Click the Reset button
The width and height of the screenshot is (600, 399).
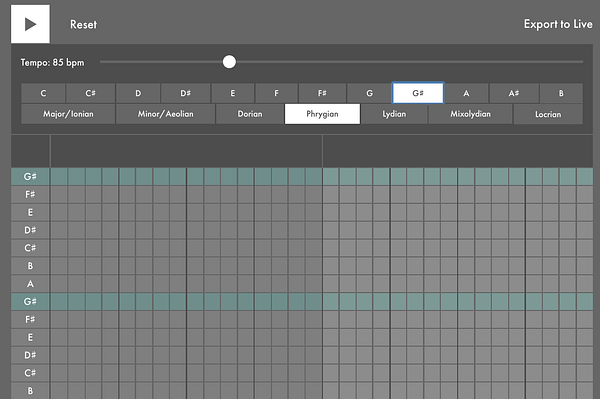pos(83,24)
